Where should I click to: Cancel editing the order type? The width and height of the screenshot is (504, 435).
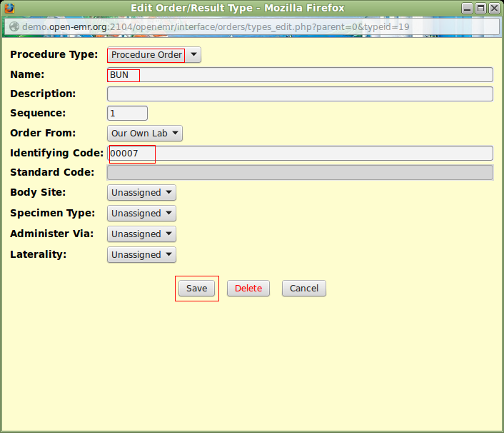[304, 289]
